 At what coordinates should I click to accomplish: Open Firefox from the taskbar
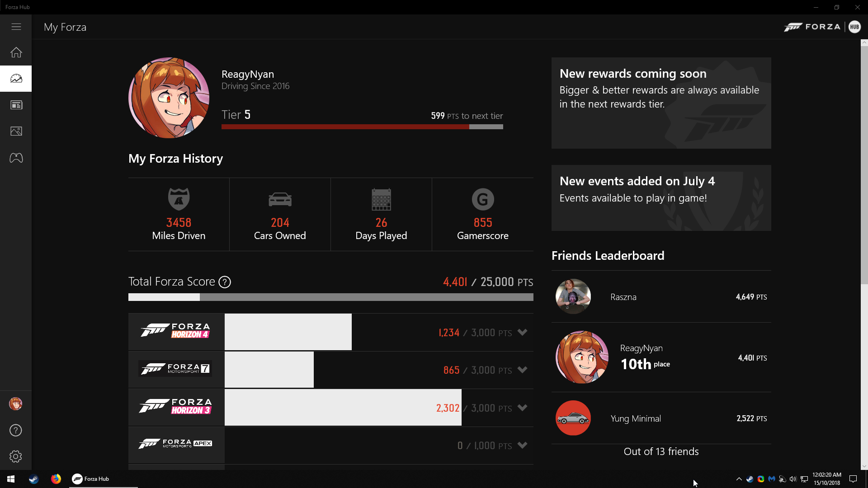[x=56, y=479]
